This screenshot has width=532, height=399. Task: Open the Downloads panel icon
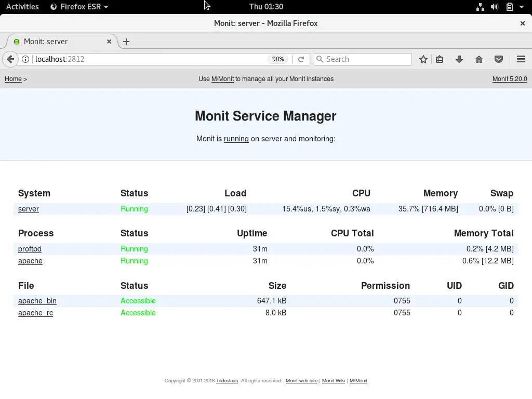(459, 59)
